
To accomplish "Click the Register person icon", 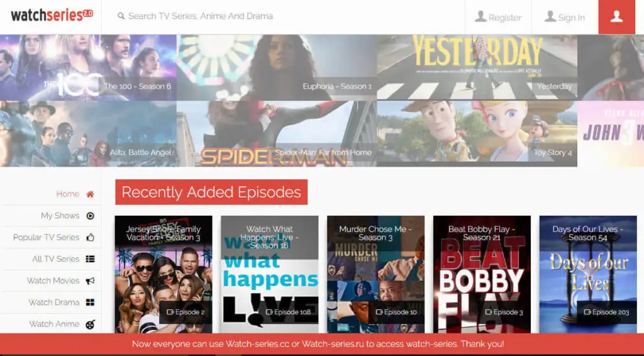I will (x=480, y=17).
